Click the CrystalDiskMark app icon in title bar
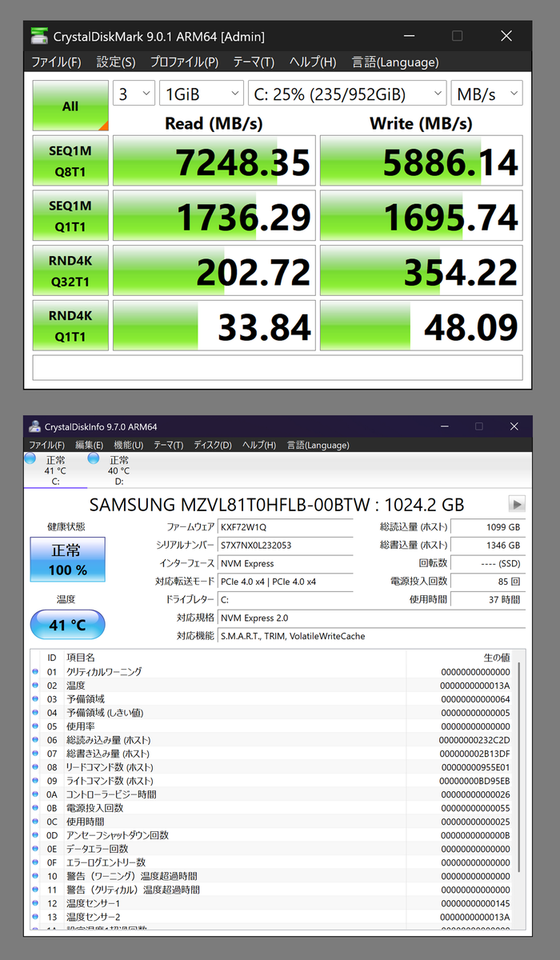 38,36
